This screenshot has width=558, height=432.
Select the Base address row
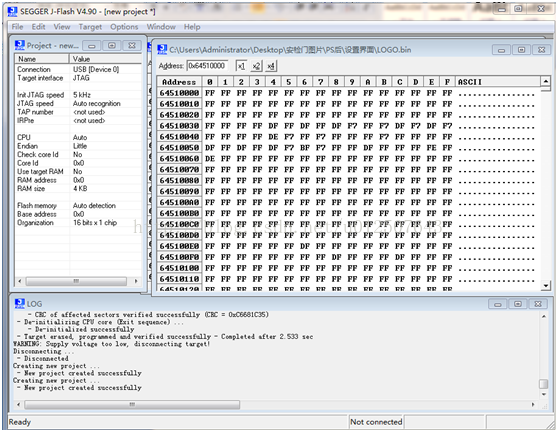coord(78,214)
